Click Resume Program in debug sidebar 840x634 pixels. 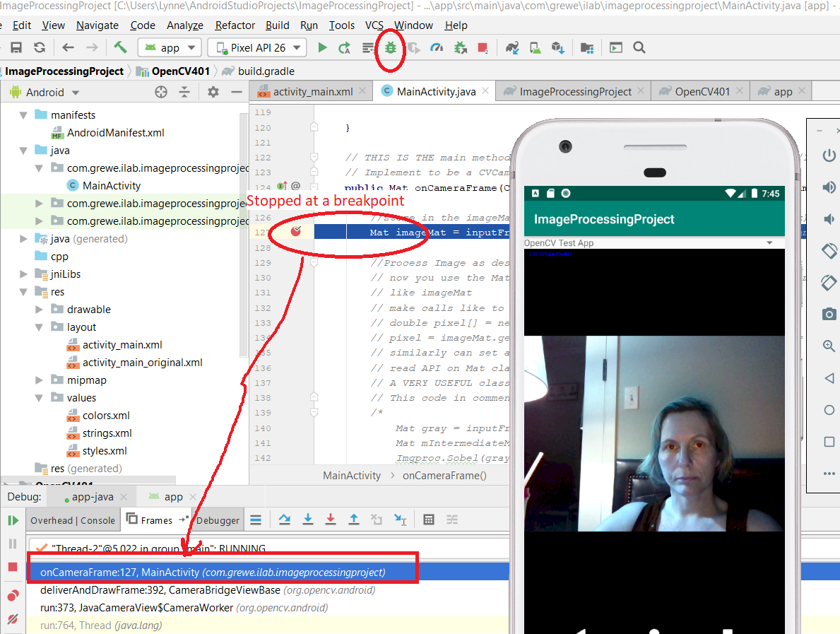coord(13,520)
